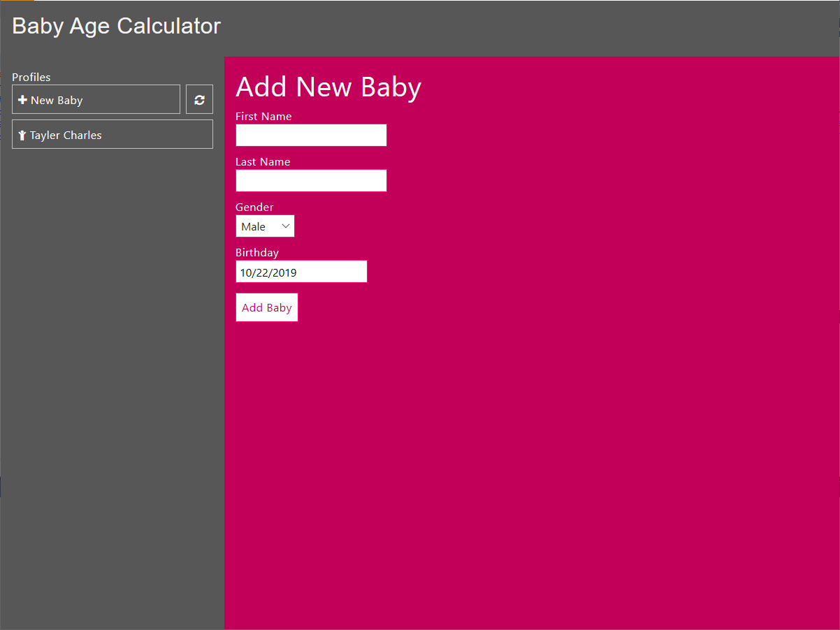The width and height of the screenshot is (840, 630).
Task: Submit with the Add Baby button
Action: pyautogui.click(x=267, y=307)
